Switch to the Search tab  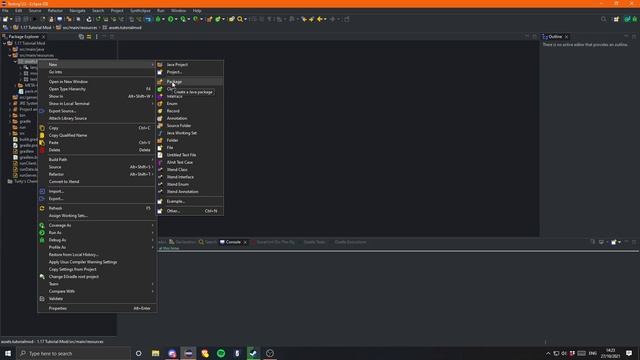208,242
